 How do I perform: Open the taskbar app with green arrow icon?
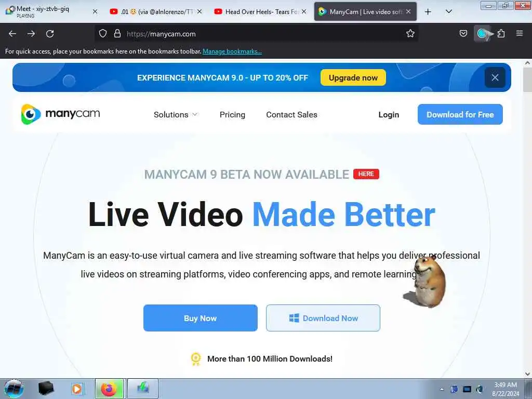tap(143, 389)
